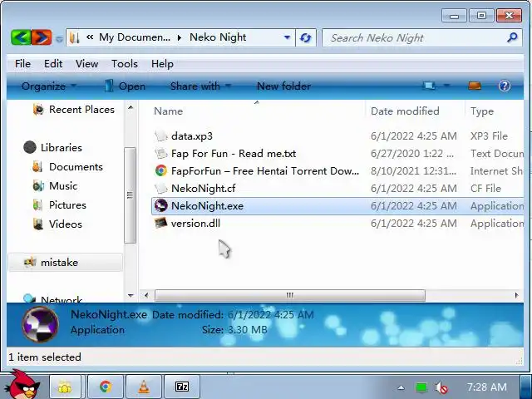This screenshot has height=399, width=532.
Task: Open the Music library
Action: pos(63,186)
